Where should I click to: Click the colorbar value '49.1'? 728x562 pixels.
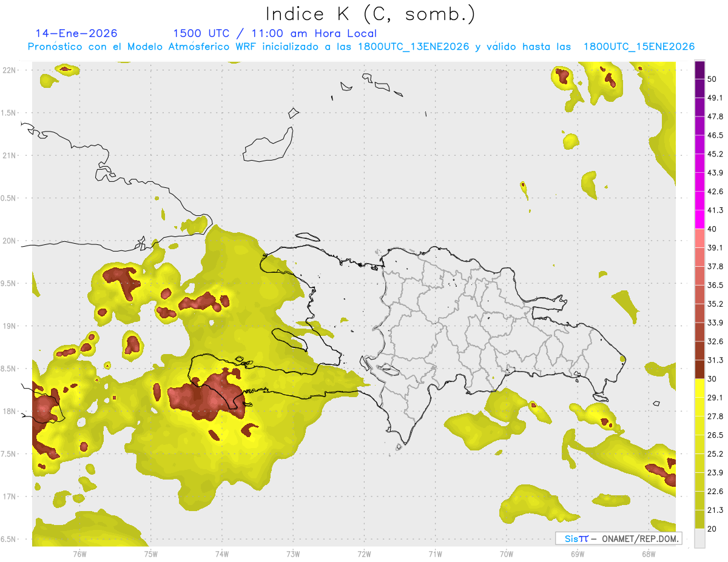715,98
